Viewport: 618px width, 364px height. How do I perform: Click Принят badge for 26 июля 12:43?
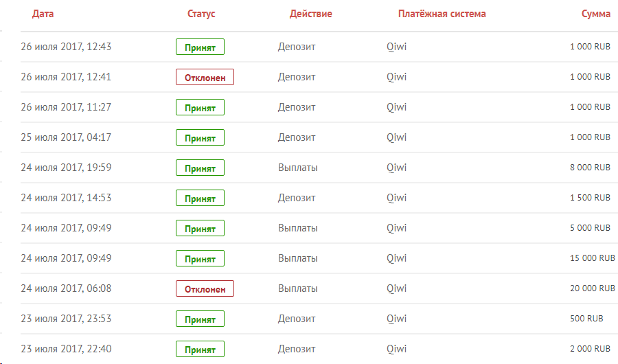(201, 47)
